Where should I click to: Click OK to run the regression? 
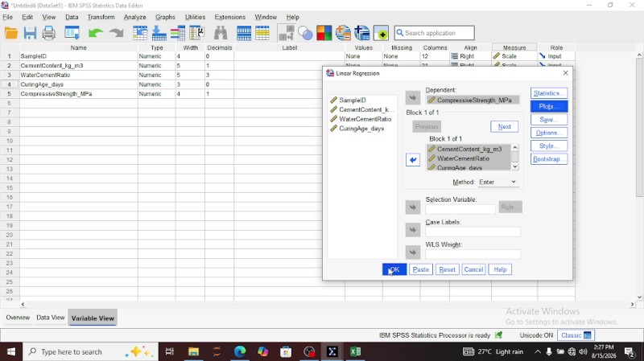[394, 269]
